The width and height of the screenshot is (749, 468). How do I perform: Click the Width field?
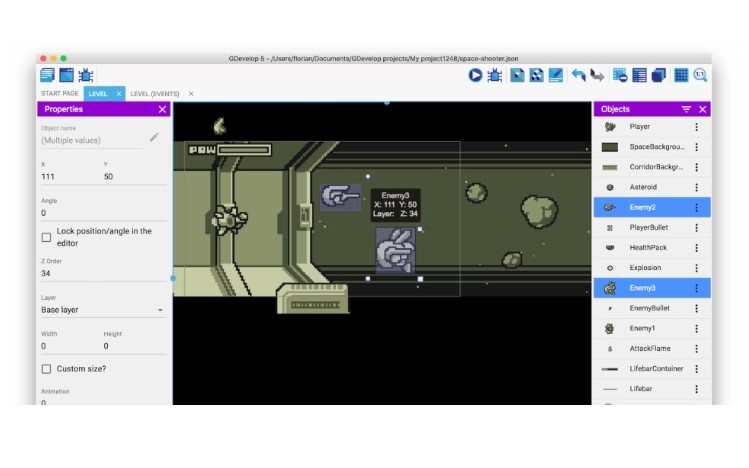(x=71, y=346)
